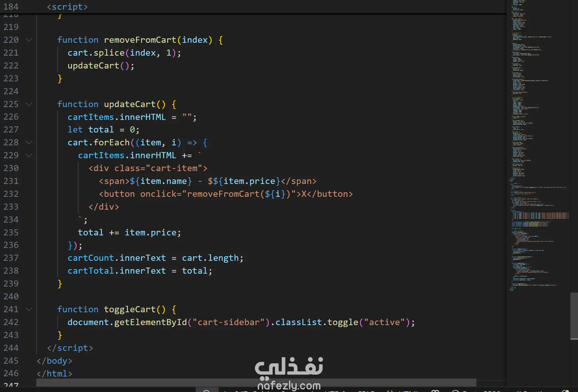Click 'total += item.price;' on line 235
Viewport: 578px width, 392px height.
(130, 232)
